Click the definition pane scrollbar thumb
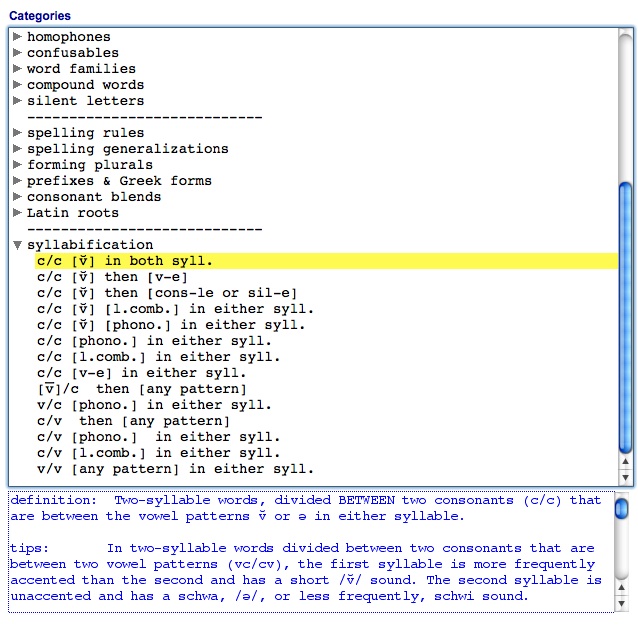The image size is (638, 625). 622,510
